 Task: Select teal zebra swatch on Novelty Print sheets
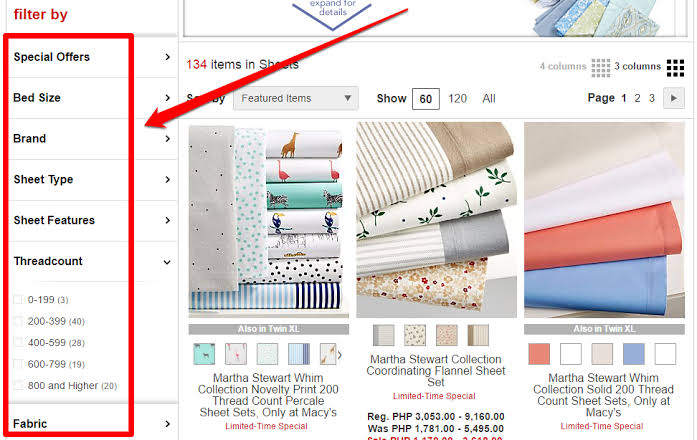pyautogui.click(x=204, y=354)
